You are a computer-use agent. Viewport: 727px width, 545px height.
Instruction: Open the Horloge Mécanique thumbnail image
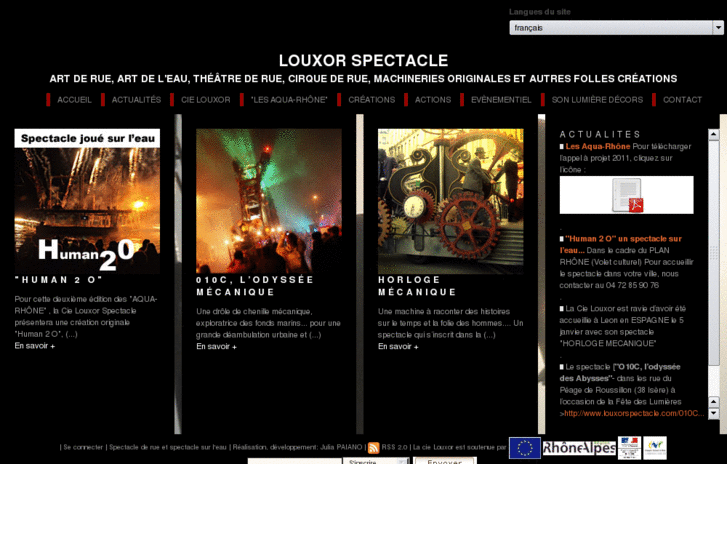pyautogui.click(x=451, y=201)
